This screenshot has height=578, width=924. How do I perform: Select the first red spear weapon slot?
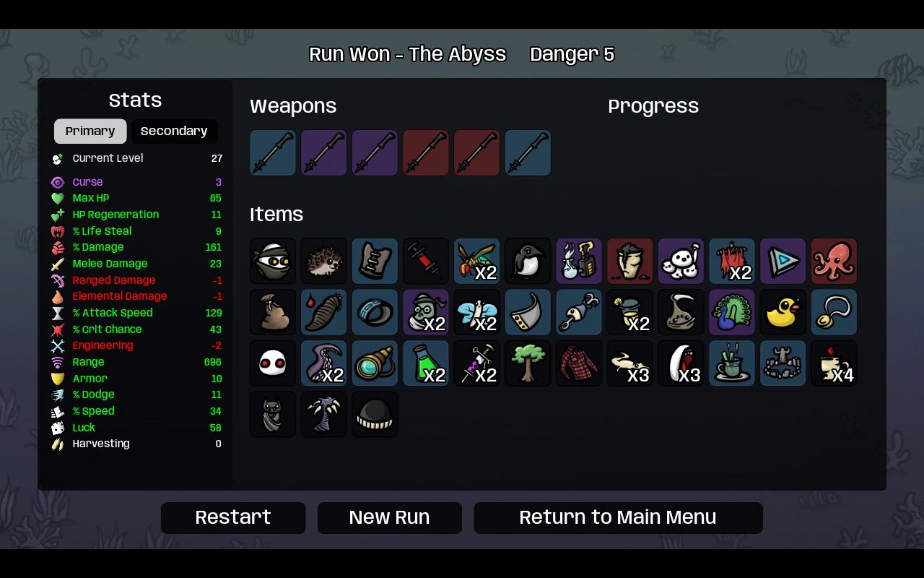click(426, 152)
